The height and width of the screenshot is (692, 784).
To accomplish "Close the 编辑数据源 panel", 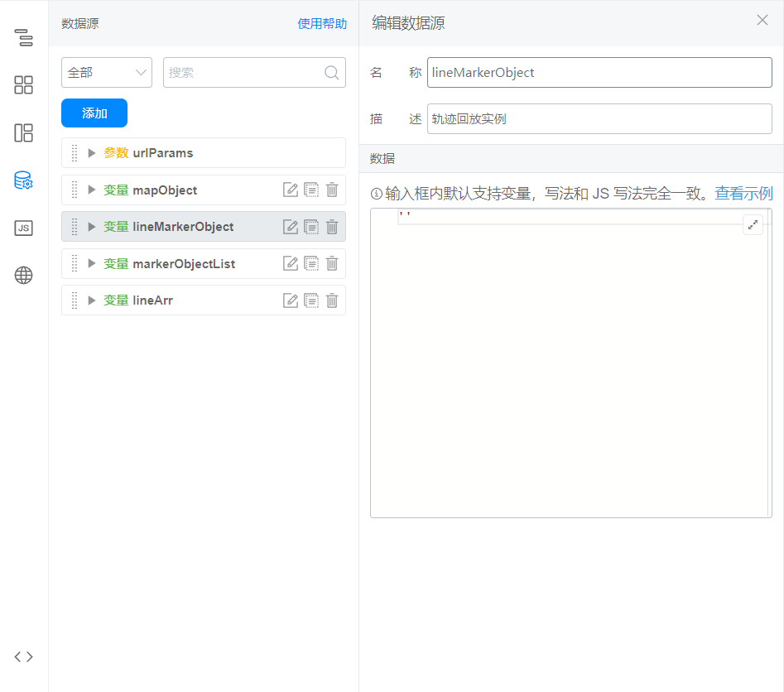I will tap(762, 21).
